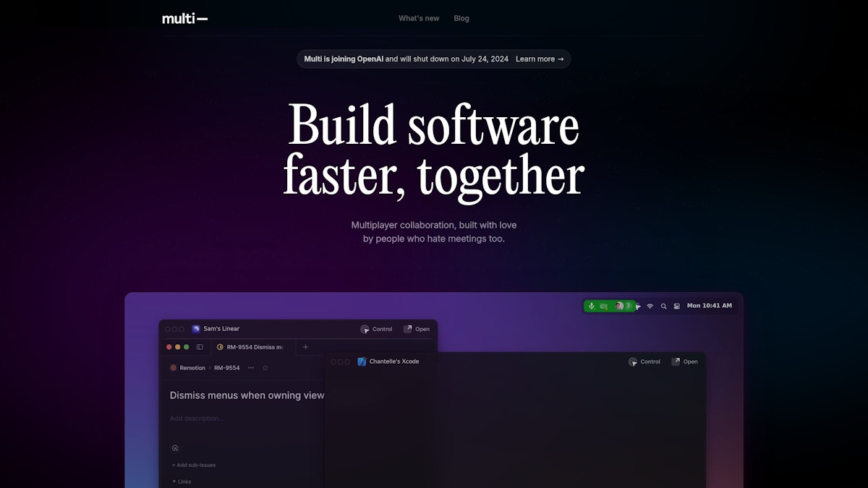Click the Add description field
The width and height of the screenshot is (868, 488).
tap(197, 418)
